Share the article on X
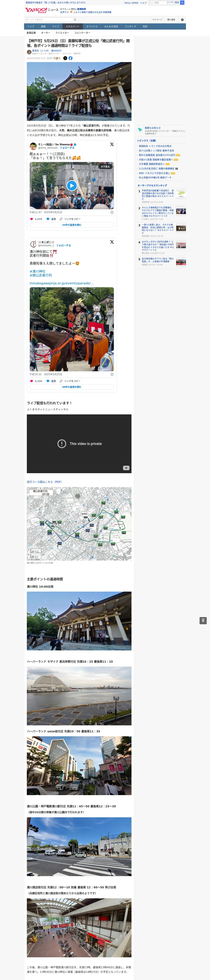210x980 pixels. click(x=65, y=58)
